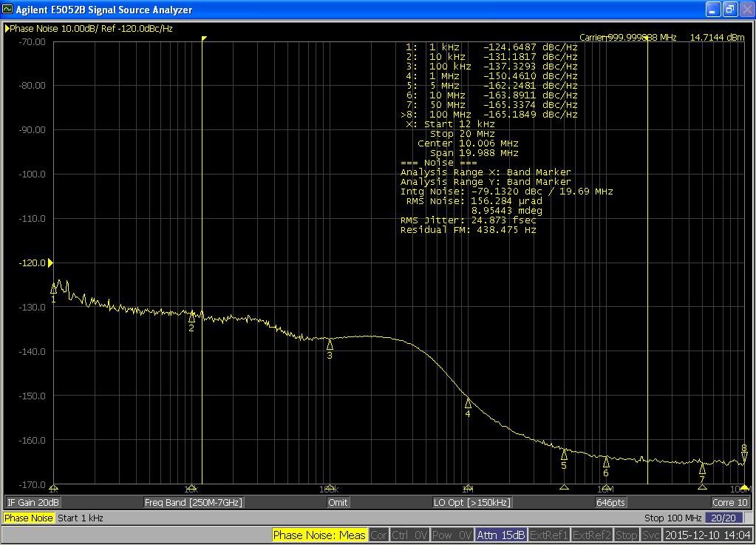Restore down the analyzer window
Image resolution: width=756 pixels, height=545 pixels.
tap(730, 9)
